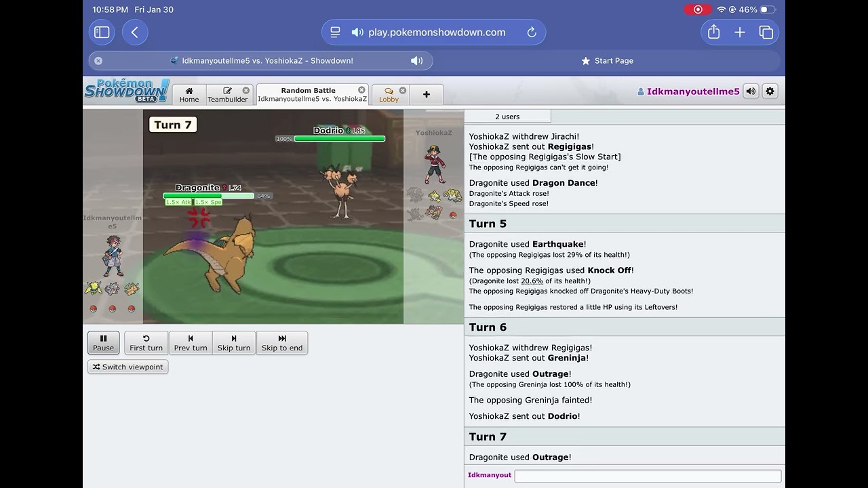Click the Pokémon Showdown logo
Viewport: 868px width, 488px height.
coord(127,91)
